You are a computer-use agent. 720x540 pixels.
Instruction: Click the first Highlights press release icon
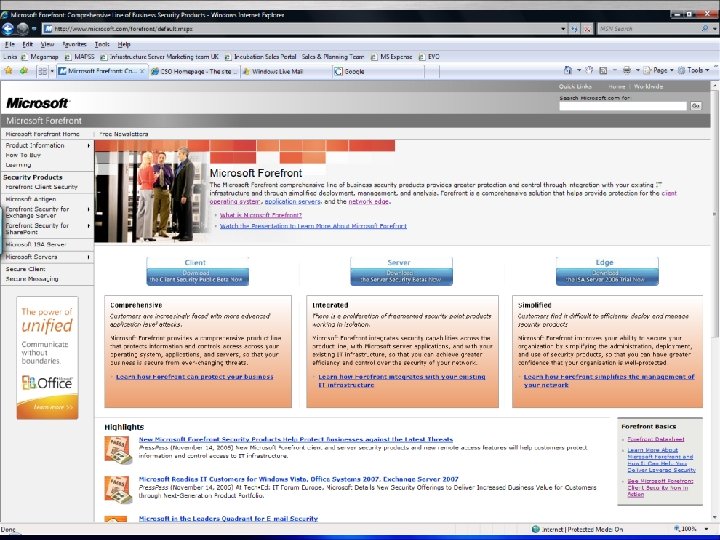point(118,450)
